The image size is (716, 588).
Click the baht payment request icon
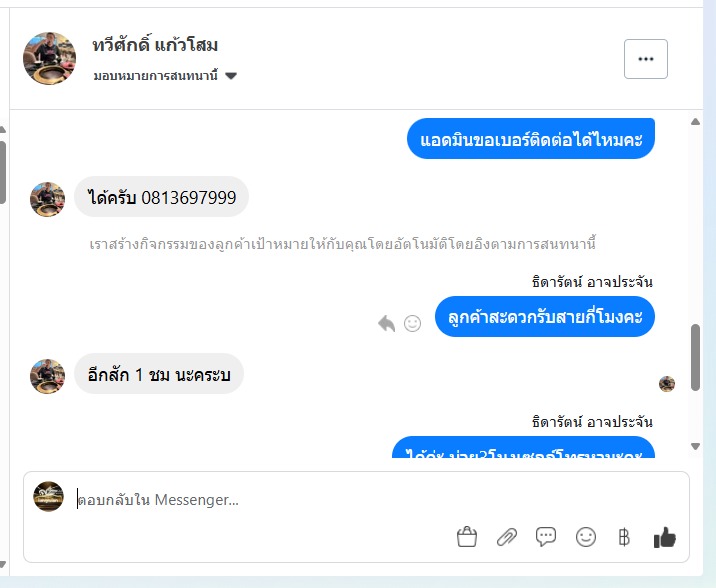625,538
